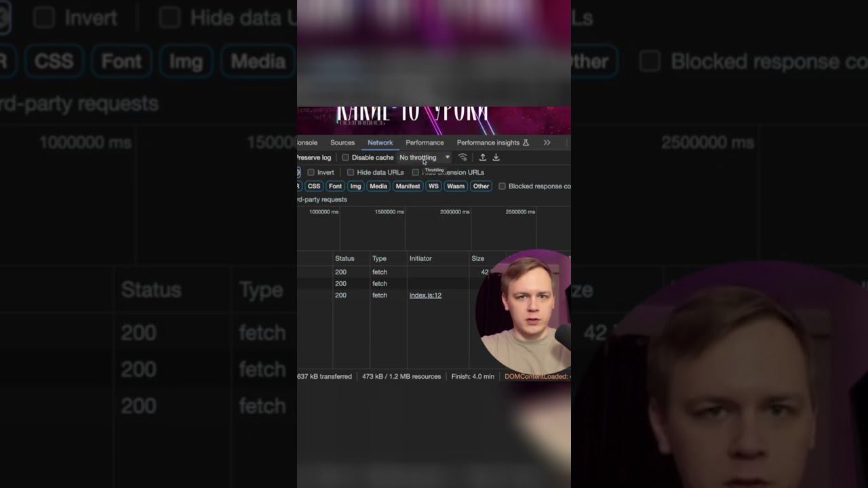Click status 200 in the index.js:12 row

pyautogui.click(x=340, y=296)
